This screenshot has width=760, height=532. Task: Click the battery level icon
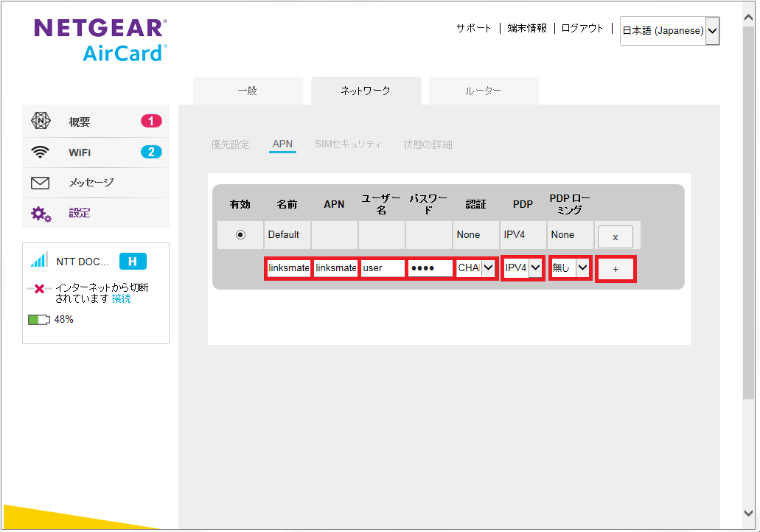coord(39,320)
